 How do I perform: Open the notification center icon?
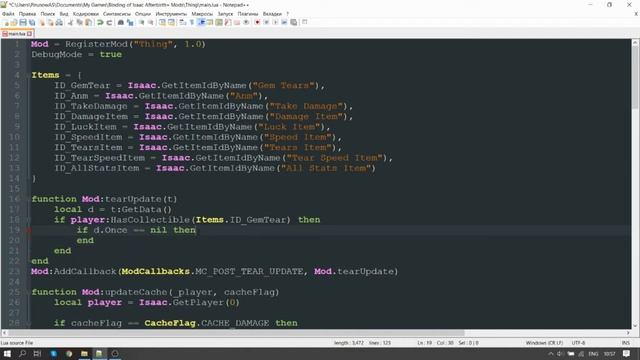(x=627, y=353)
